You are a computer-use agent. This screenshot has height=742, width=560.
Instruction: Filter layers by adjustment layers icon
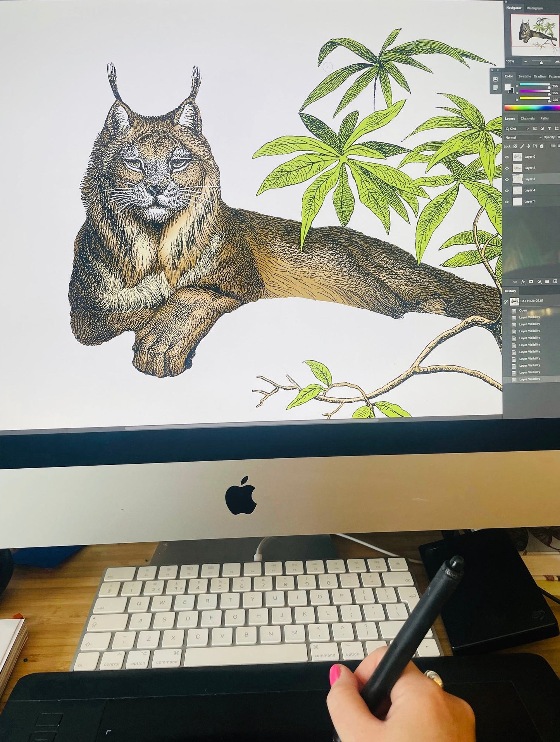543,128
